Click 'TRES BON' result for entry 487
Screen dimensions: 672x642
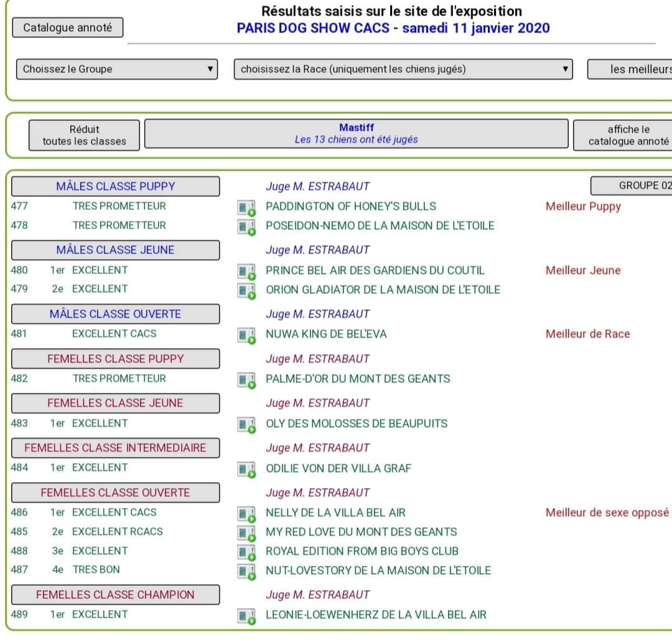(96, 570)
